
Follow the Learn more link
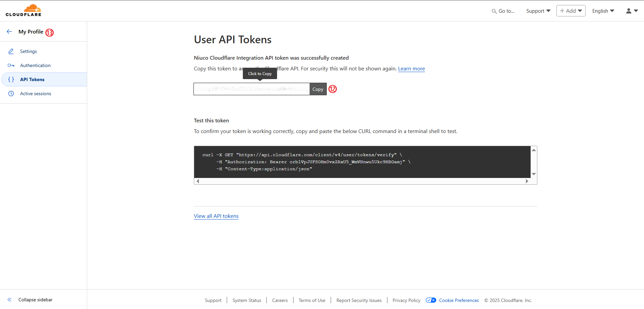click(412, 69)
